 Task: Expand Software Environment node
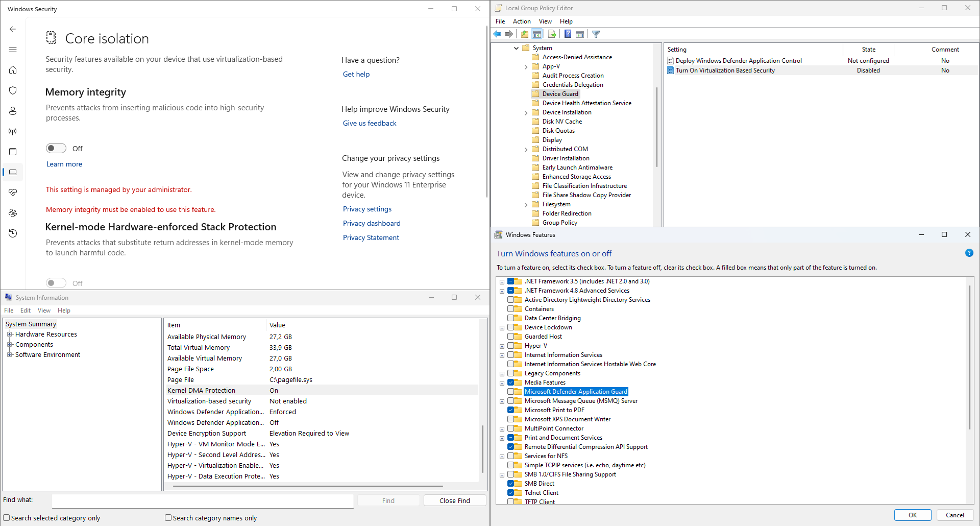pos(9,355)
